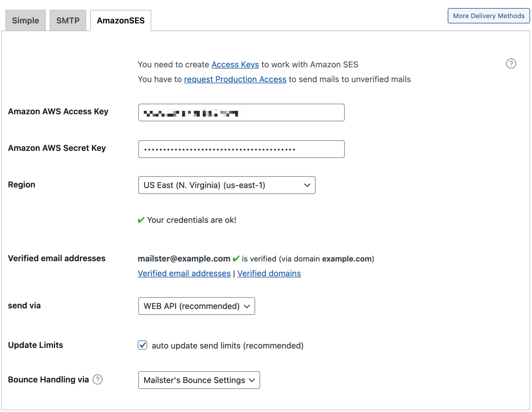Open Bounce Handling via dropdown
Image resolution: width=532 pixels, height=412 pixels.
(x=199, y=380)
